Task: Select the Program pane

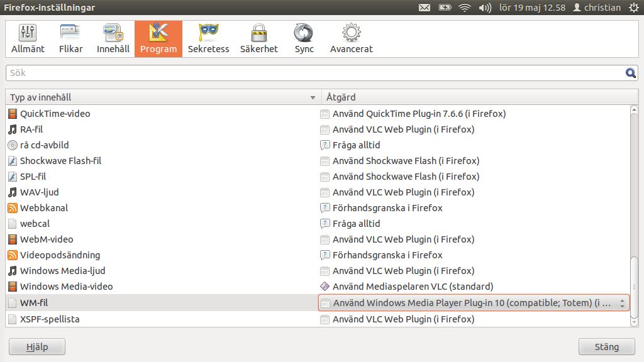Action: [158, 38]
